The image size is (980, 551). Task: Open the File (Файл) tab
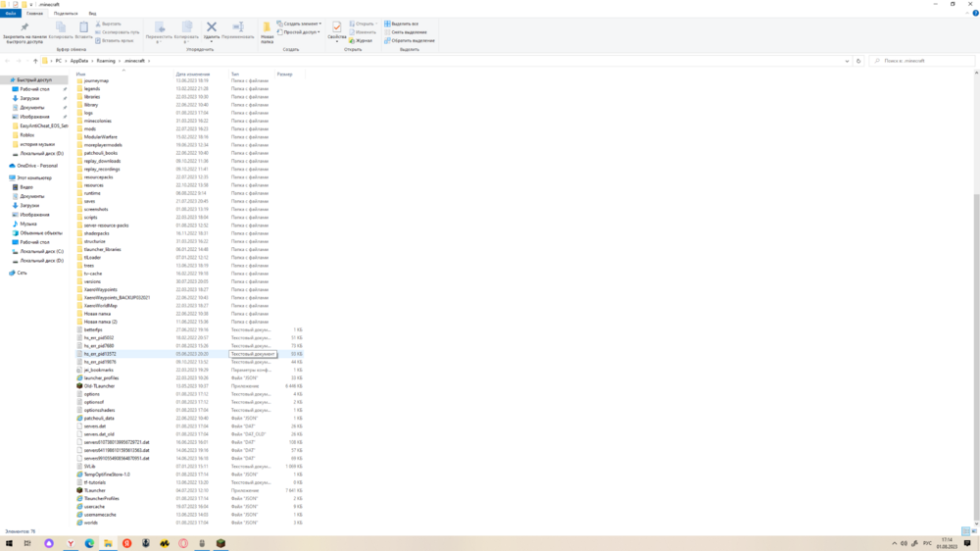pos(11,13)
